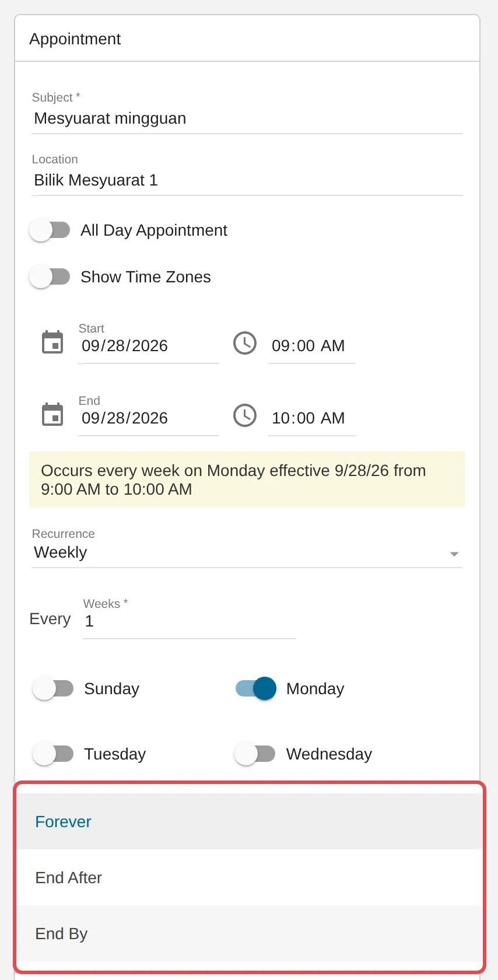This screenshot has height=980, width=498.
Task: Turn on the Wednesday switch
Action: click(255, 754)
